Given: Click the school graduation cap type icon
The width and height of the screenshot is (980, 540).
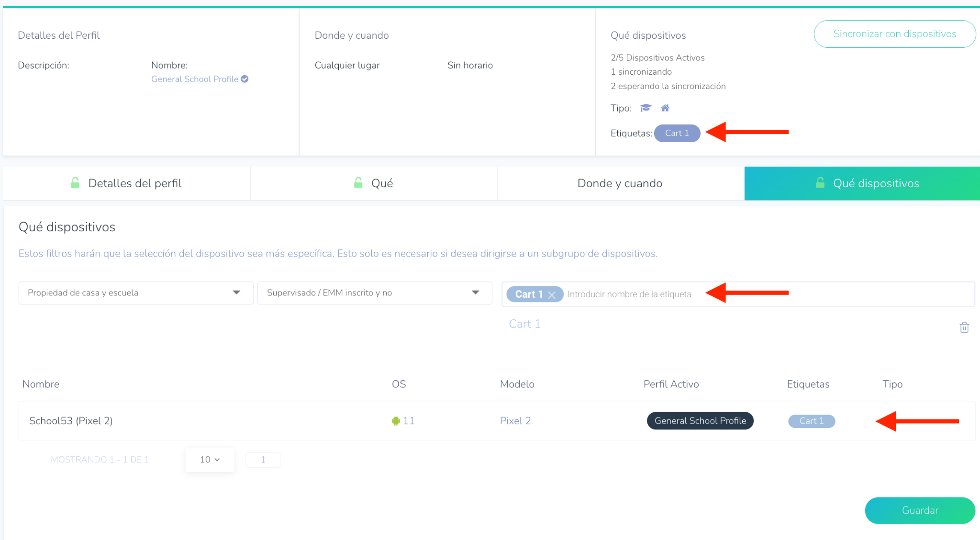Looking at the screenshot, I should pos(646,108).
